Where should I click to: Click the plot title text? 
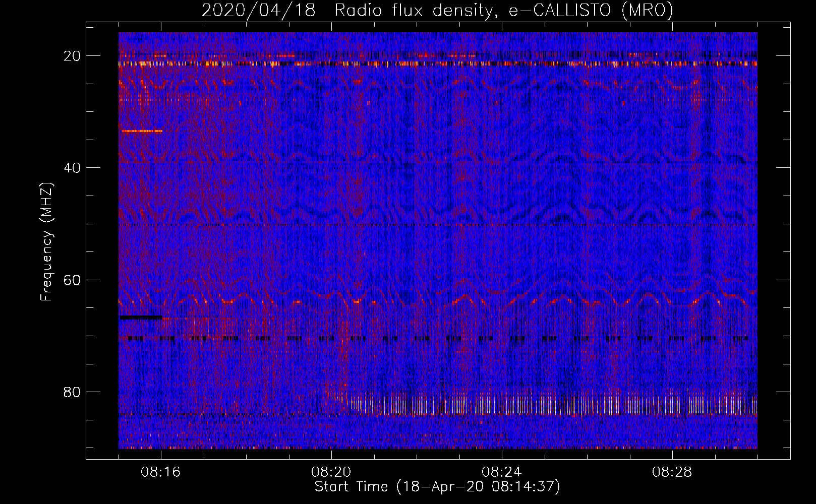437,10
